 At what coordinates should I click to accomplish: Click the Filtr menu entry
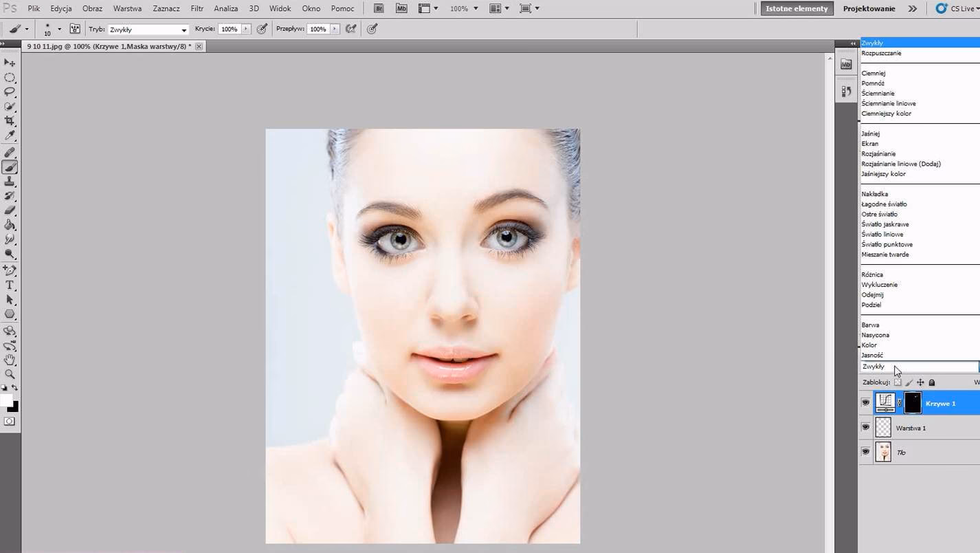(x=197, y=8)
